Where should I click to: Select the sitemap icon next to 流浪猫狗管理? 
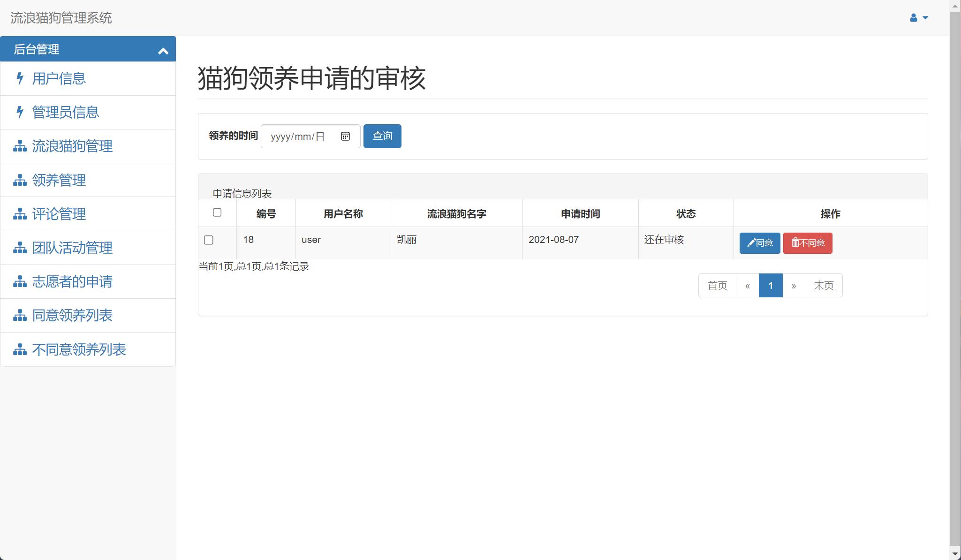point(19,146)
